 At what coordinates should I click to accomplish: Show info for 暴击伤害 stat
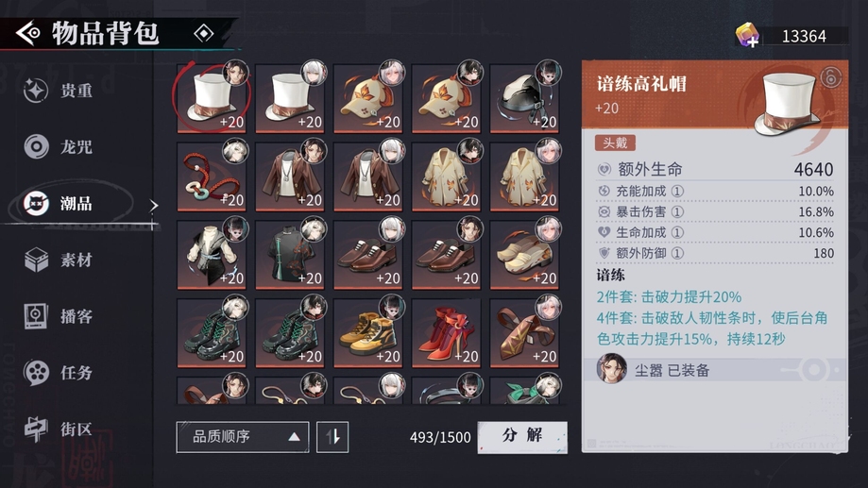pos(677,212)
